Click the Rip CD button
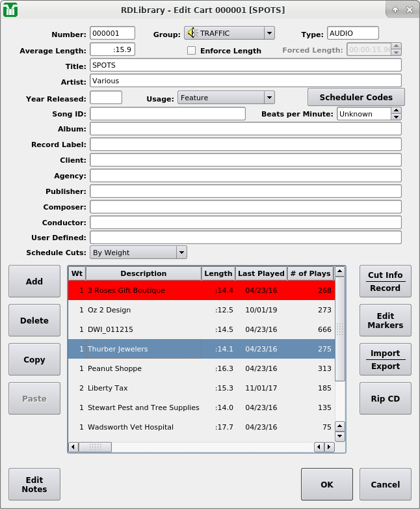This screenshot has width=420, height=509. coord(385,398)
